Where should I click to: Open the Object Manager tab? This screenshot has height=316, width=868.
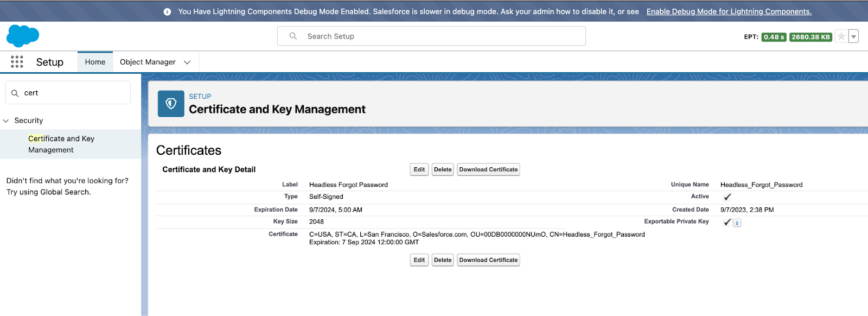(148, 62)
